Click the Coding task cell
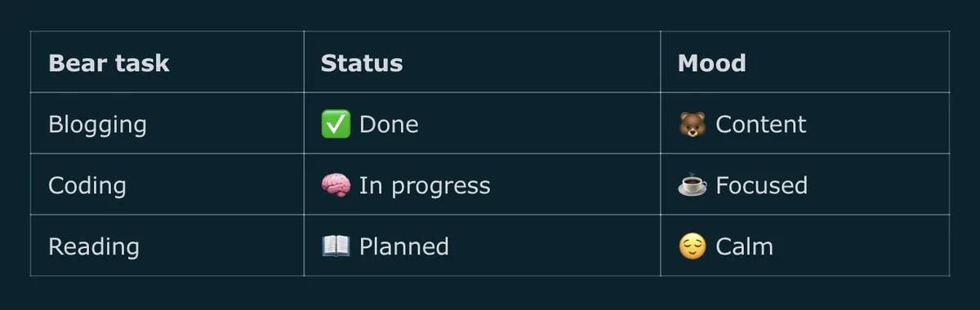 167,184
